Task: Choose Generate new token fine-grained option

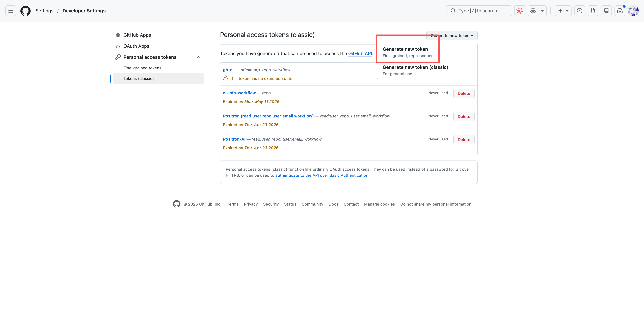Action: (427, 52)
